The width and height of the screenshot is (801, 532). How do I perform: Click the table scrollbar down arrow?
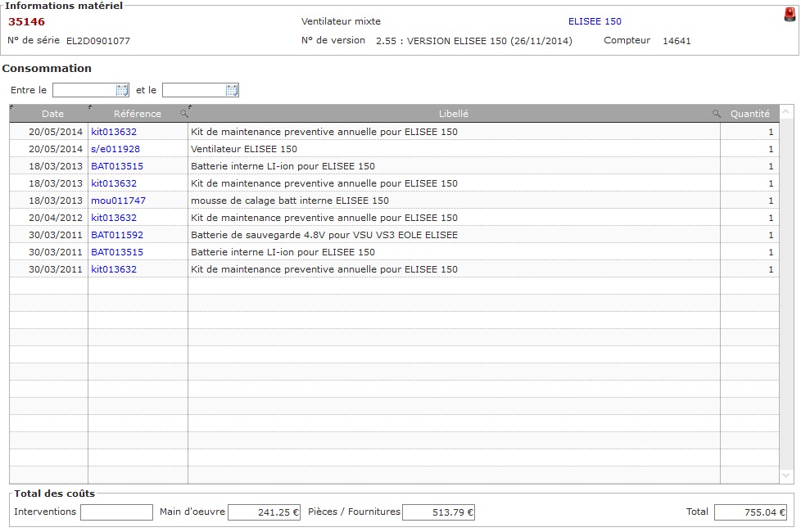click(x=785, y=476)
